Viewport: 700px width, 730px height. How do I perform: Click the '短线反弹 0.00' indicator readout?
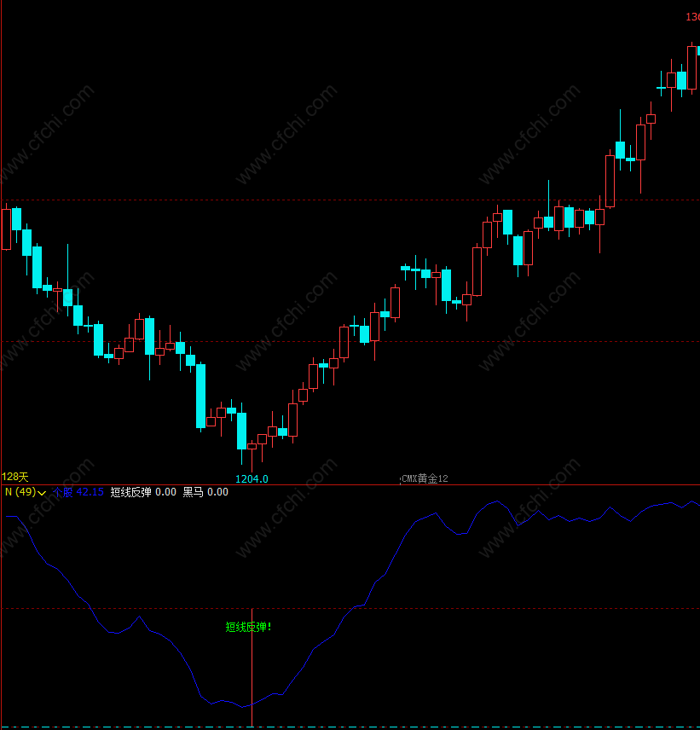[x=143, y=492]
